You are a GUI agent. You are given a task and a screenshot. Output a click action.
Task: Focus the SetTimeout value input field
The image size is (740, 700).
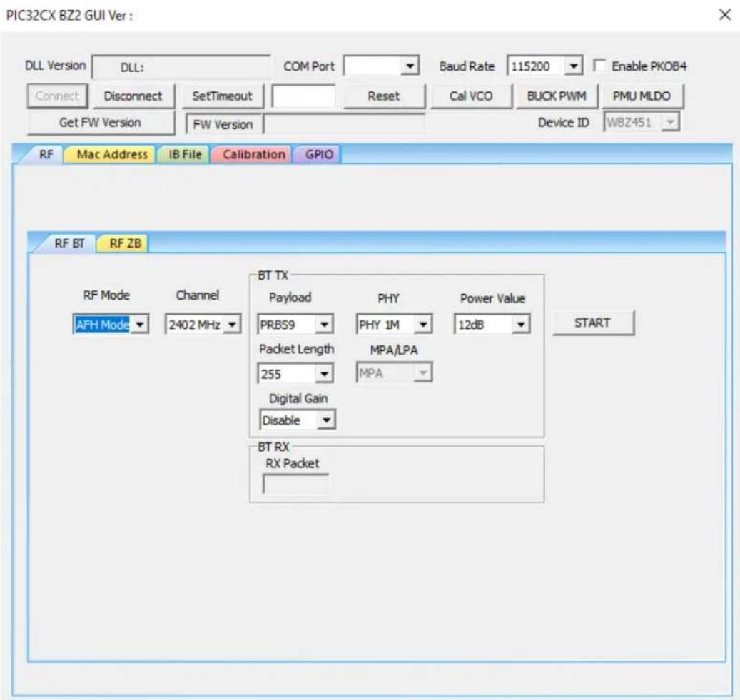[303, 96]
